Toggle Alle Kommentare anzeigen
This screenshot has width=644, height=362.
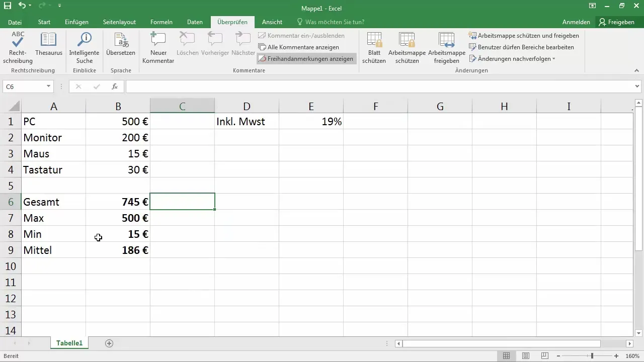298,47
